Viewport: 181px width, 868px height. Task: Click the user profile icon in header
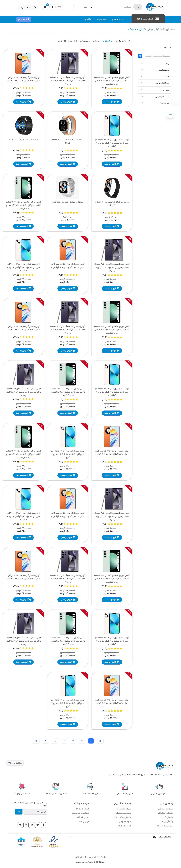point(52,7)
